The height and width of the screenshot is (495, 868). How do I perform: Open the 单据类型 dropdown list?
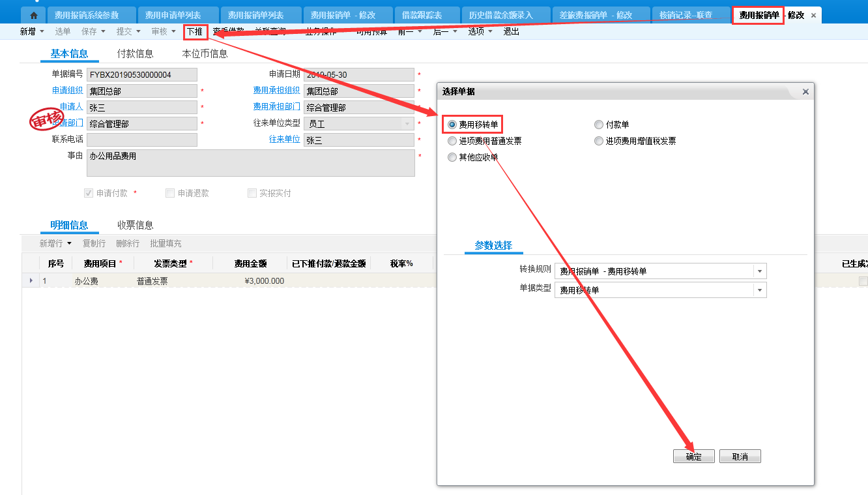[x=759, y=290]
